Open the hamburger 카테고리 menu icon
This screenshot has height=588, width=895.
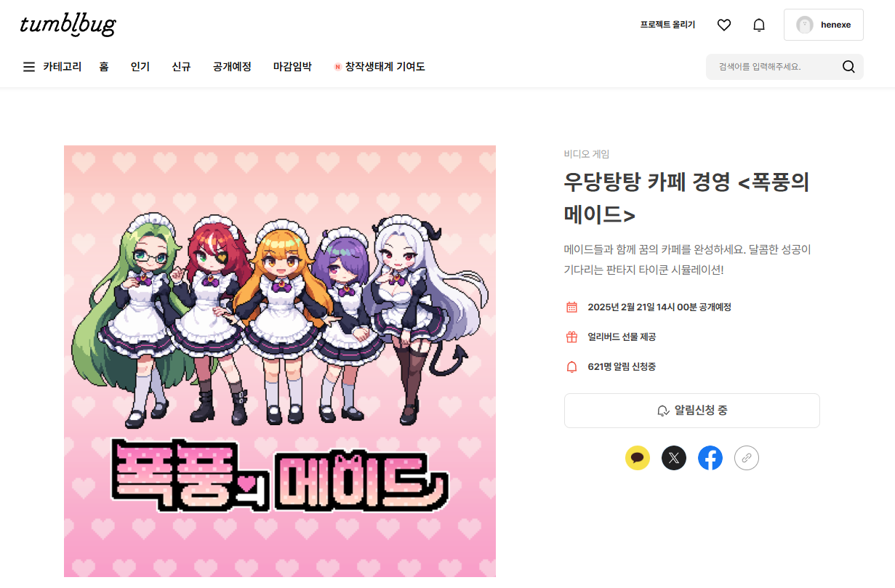point(29,67)
